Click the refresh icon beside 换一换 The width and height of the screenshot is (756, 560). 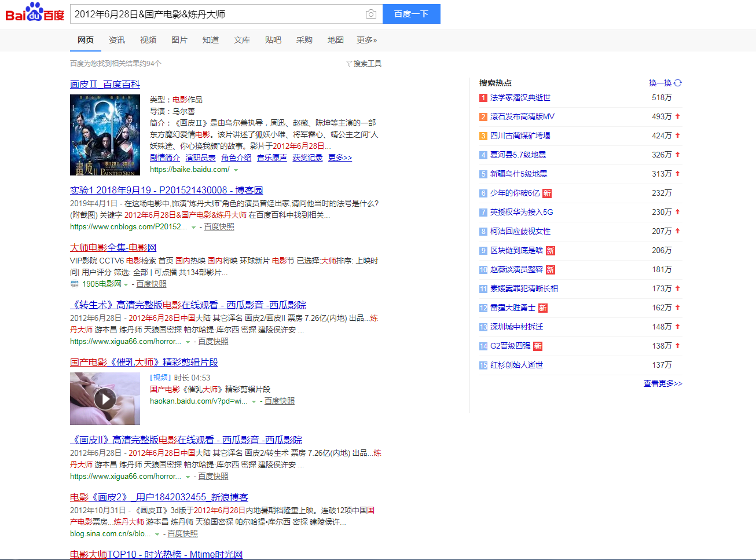678,83
